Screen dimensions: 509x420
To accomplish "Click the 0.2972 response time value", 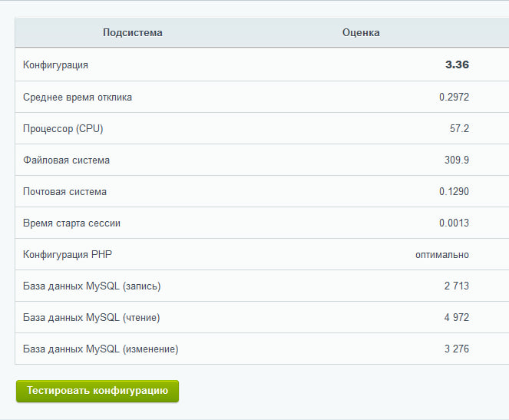I will 454,98.
